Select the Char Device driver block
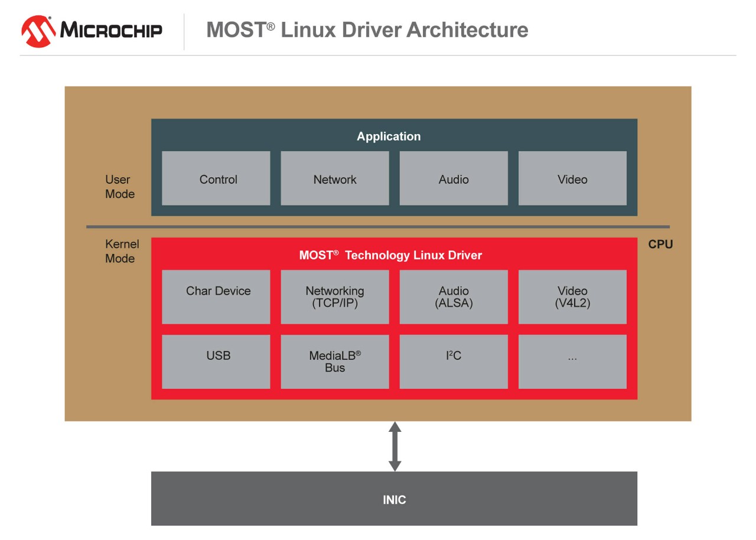756x540 pixels. coord(216,297)
